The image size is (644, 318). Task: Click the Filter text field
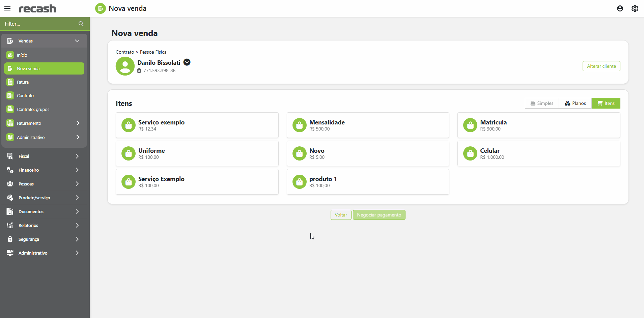tap(39, 24)
